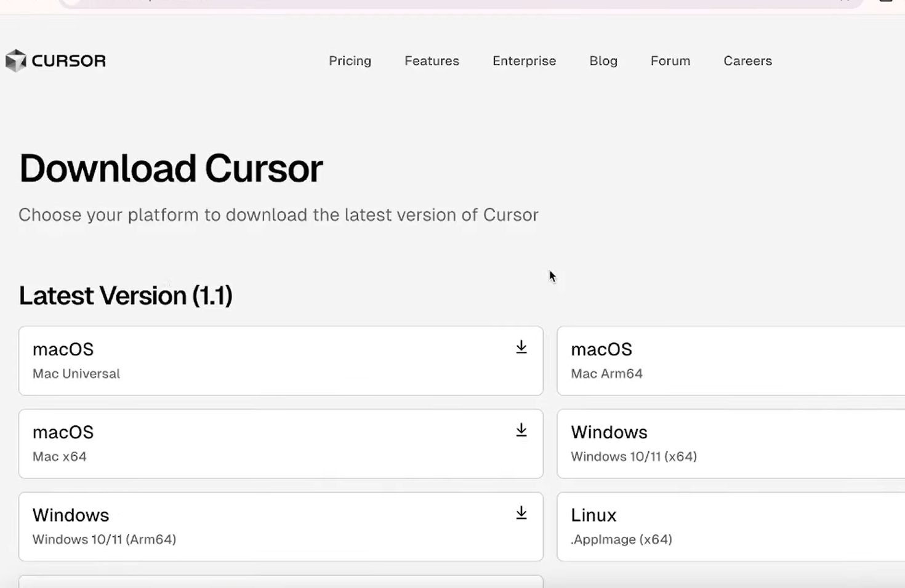Image resolution: width=905 pixels, height=588 pixels.
Task: Click the Download Cursor heading
Action: 171,169
